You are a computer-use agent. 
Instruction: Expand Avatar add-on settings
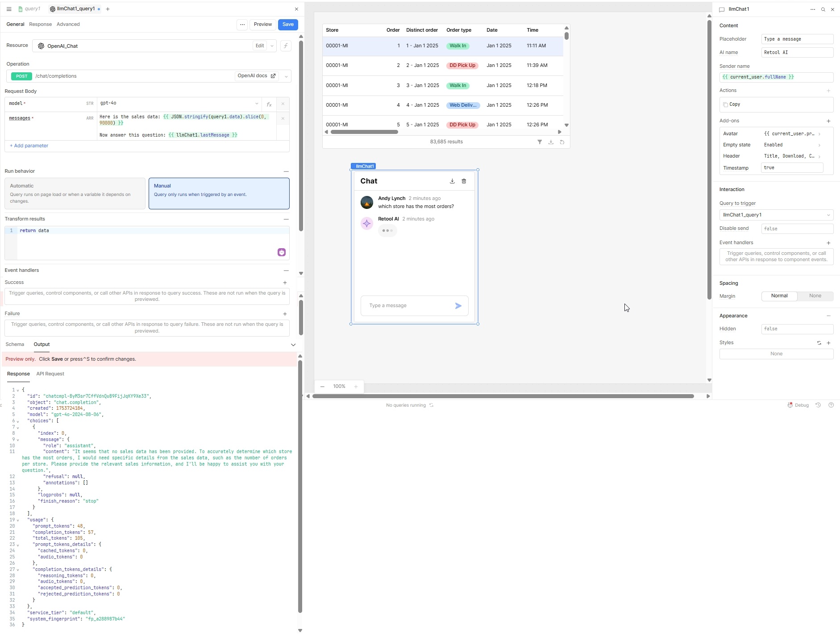pos(819,134)
